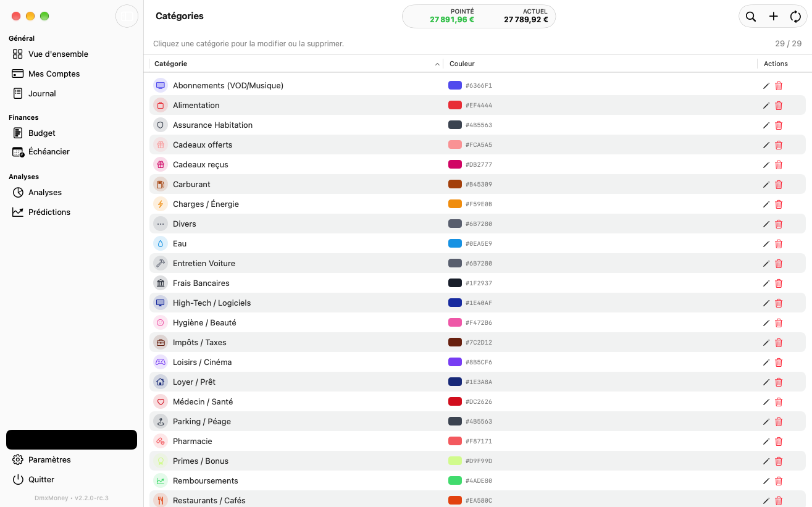Click the house icon for Loyer / Prêt
This screenshot has height=507, width=812.
[161, 382]
